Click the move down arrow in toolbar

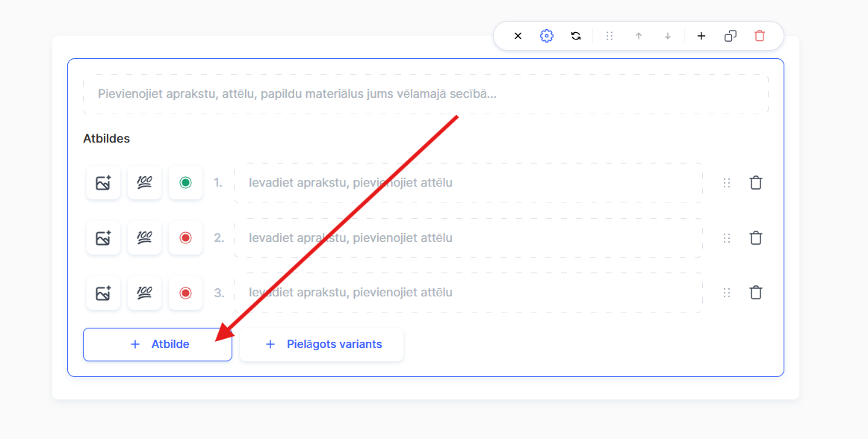tap(668, 36)
